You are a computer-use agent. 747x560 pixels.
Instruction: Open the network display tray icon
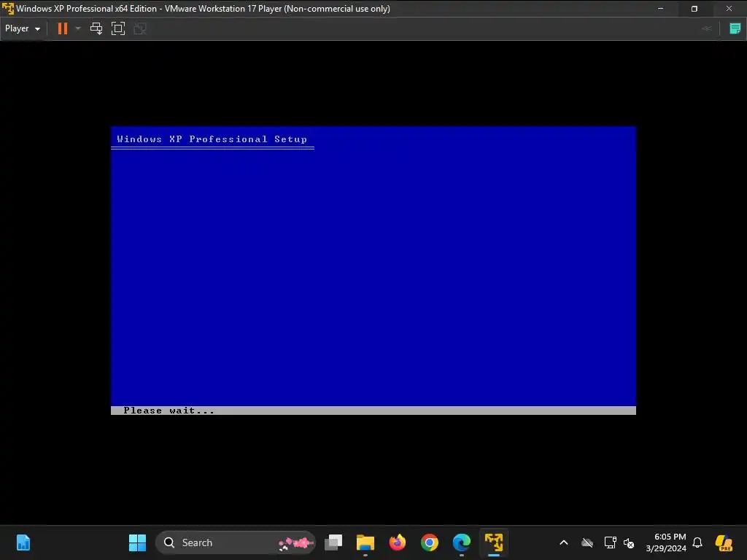[x=611, y=542]
